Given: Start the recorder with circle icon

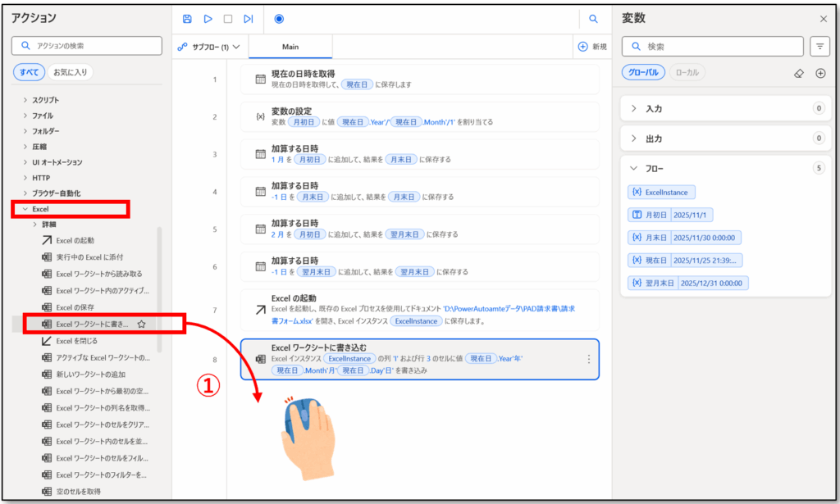Looking at the screenshot, I should pyautogui.click(x=279, y=19).
